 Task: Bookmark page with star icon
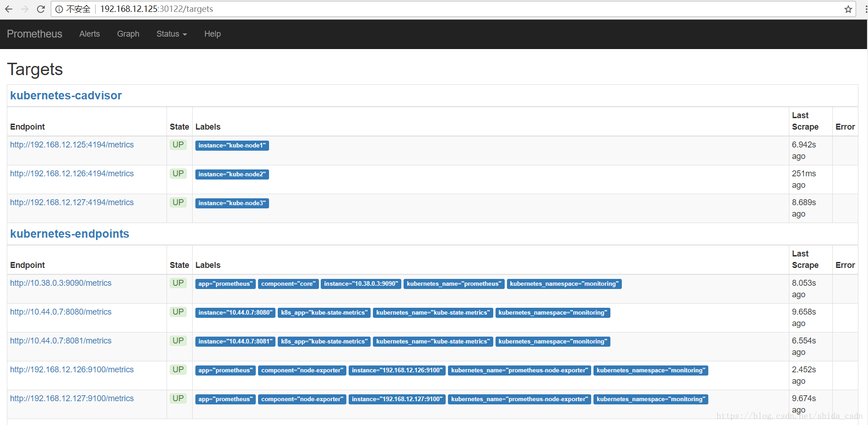click(x=848, y=9)
